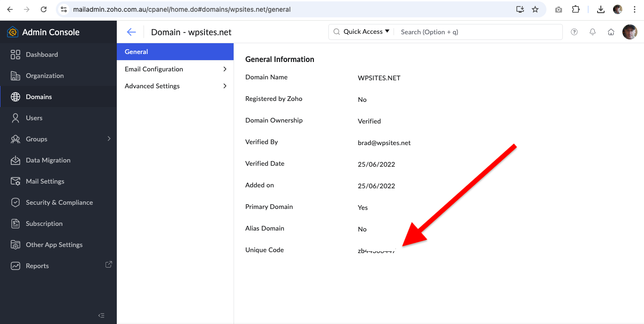Expand the Email Configuration section
The image size is (644, 324).
[x=175, y=69]
